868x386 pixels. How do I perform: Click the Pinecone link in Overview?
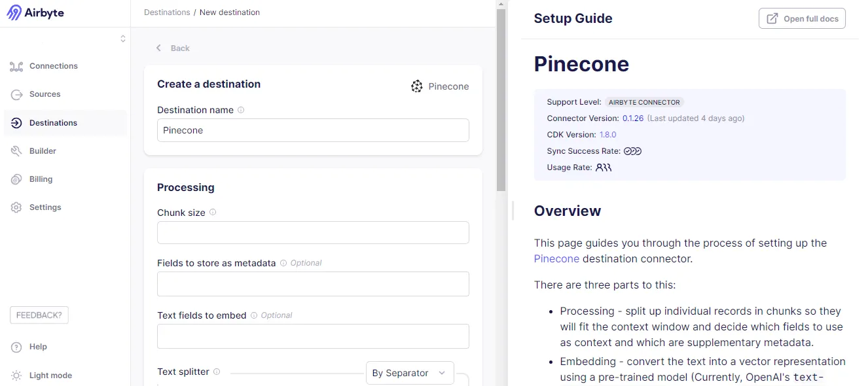tap(556, 258)
